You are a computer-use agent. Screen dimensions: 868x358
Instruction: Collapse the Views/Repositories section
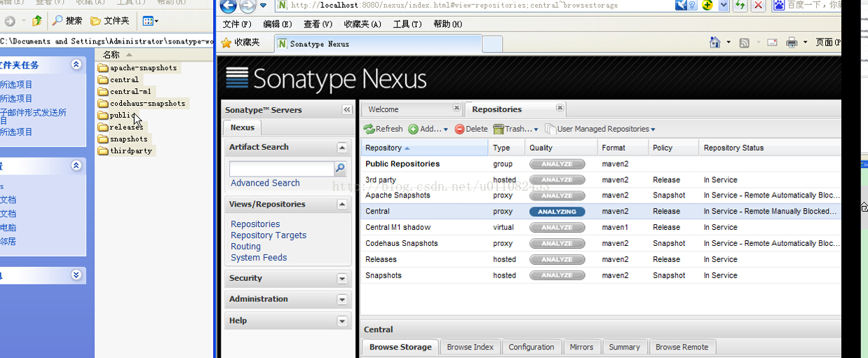tap(342, 205)
